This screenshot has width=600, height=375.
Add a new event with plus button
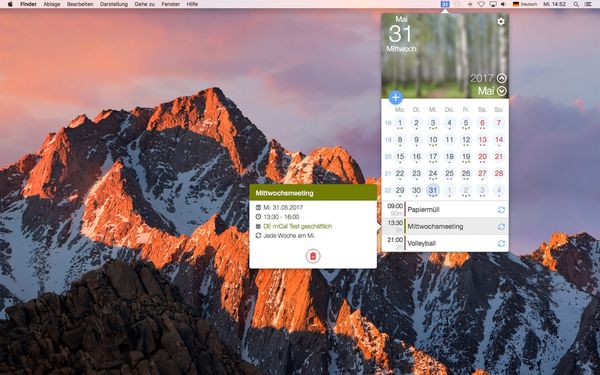(395, 98)
